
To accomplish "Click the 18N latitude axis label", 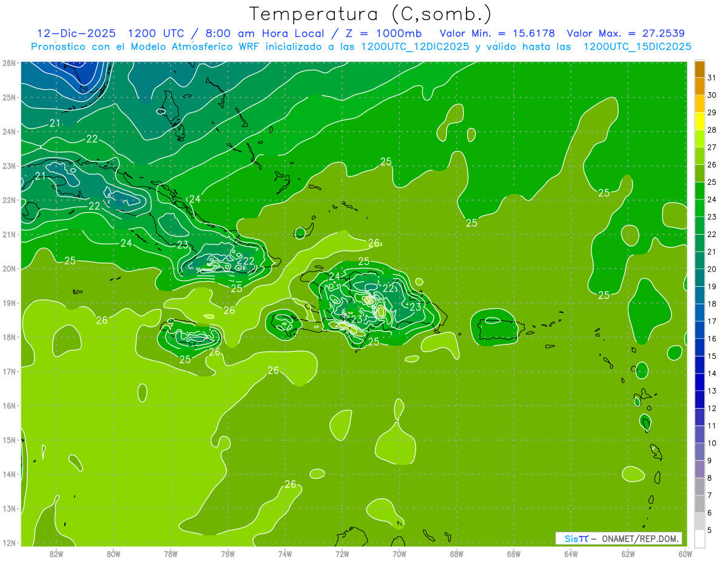I will click(8, 337).
